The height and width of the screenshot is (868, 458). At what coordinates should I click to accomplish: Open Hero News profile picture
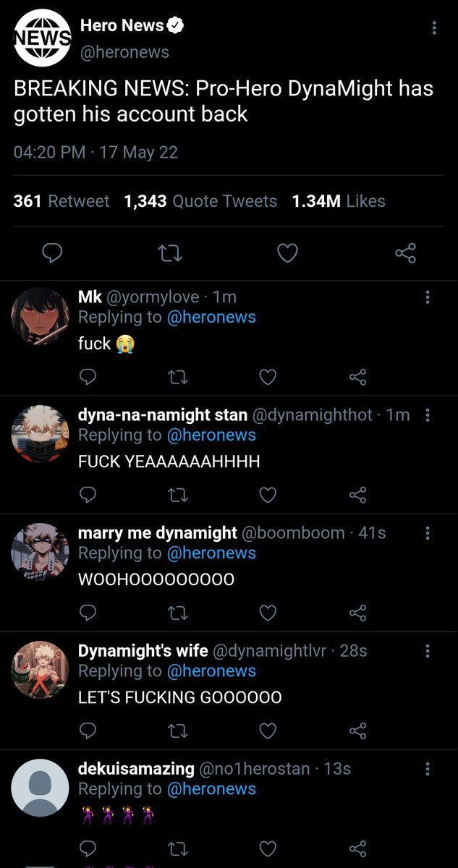[43, 38]
